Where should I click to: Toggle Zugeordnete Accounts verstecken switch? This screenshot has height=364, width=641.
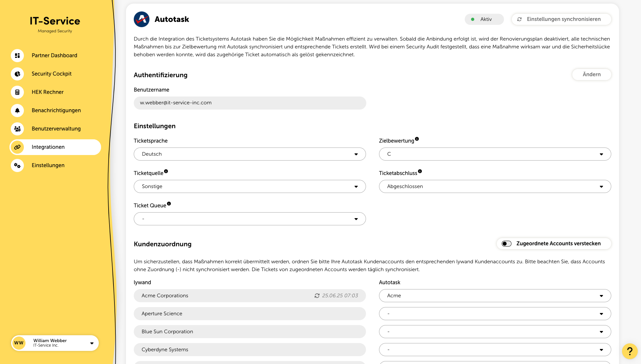pos(507,244)
